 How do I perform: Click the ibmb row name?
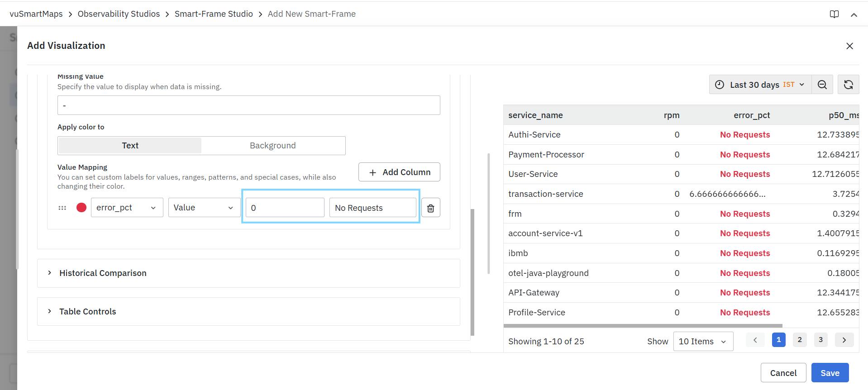click(x=518, y=253)
